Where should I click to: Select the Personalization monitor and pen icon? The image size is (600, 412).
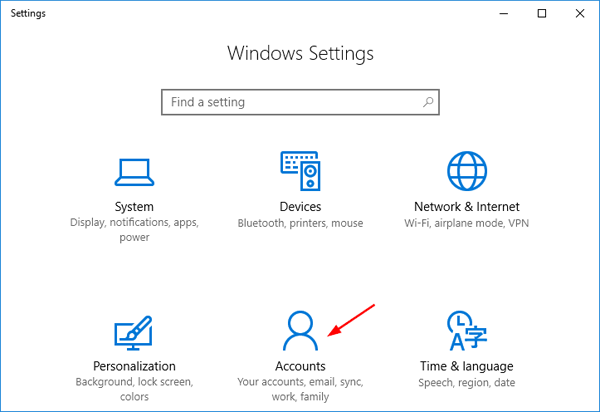coord(133,331)
